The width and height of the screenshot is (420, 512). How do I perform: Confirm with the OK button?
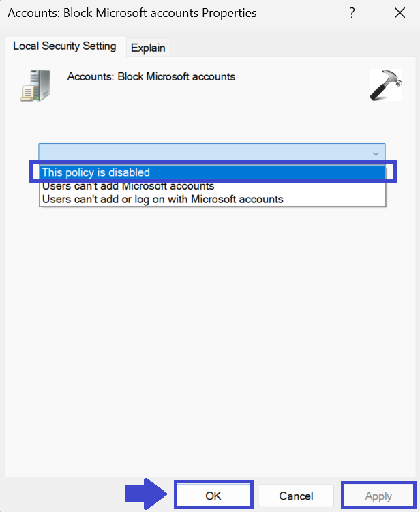[x=213, y=496]
